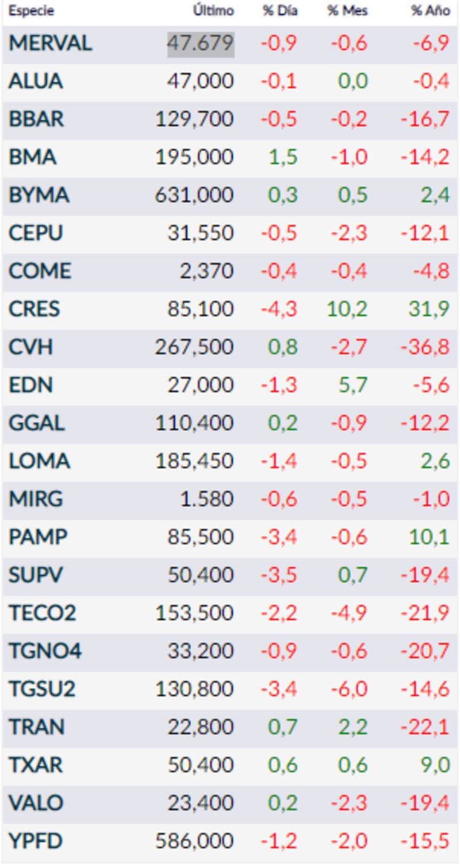
Task: Open the BYMA ticker
Action: pyautogui.click(x=39, y=196)
